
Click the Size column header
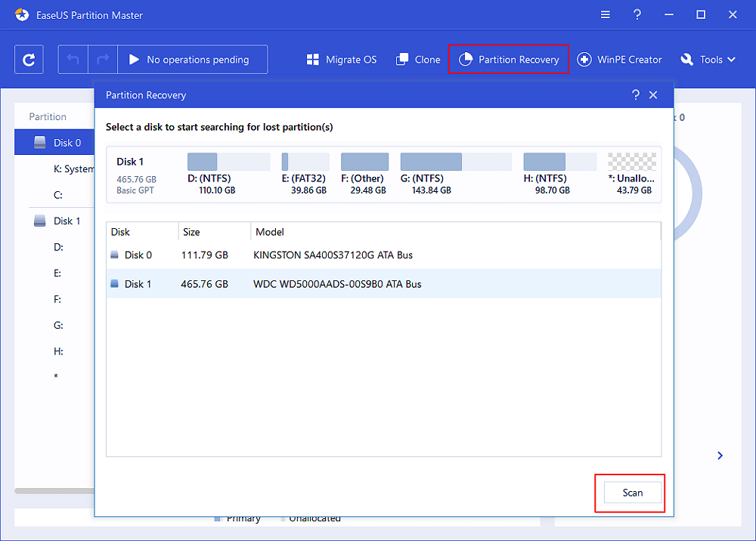pyautogui.click(x=215, y=232)
